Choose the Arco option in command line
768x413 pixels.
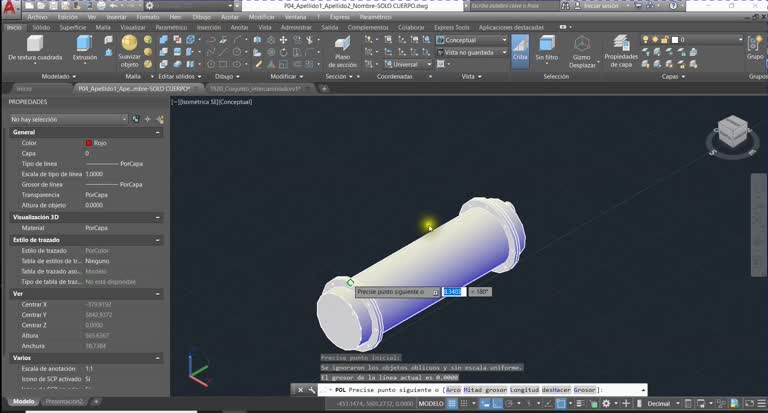pos(453,390)
